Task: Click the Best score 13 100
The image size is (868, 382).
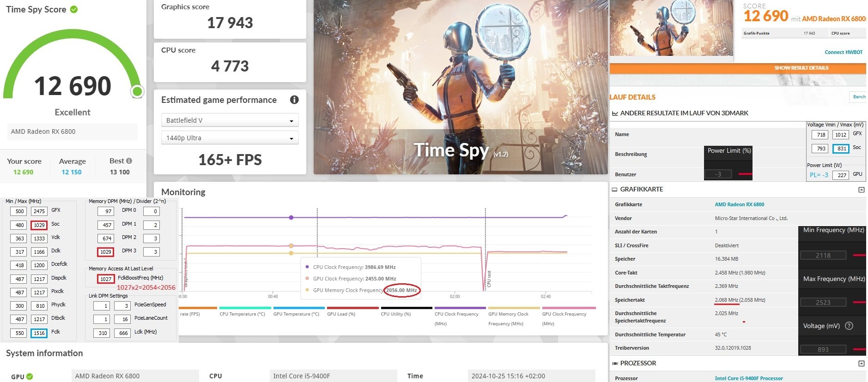Action: point(120,172)
